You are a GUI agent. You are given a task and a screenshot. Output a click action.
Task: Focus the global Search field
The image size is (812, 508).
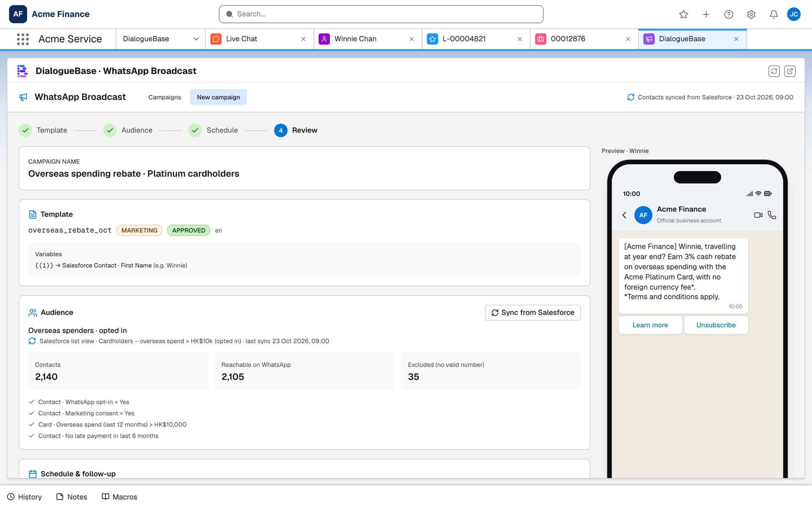coord(381,14)
